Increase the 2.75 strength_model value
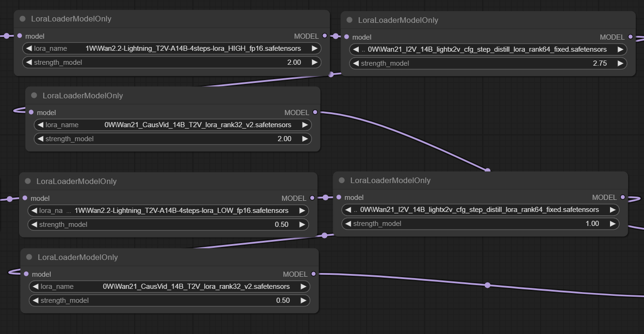The width and height of the screenshot is (644, 334). pyautogui.click(x=620, y=63)
